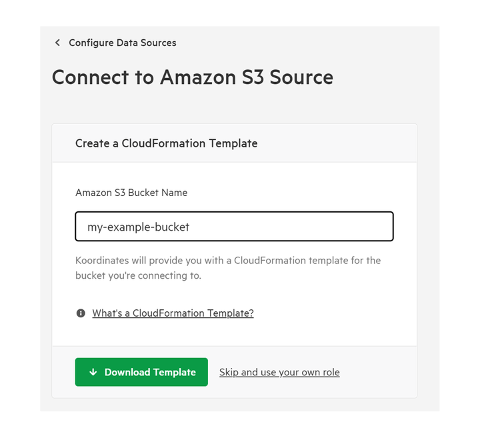480x448 pixels.
Task: Click the word Download on green button
Action: coord(127,372)
